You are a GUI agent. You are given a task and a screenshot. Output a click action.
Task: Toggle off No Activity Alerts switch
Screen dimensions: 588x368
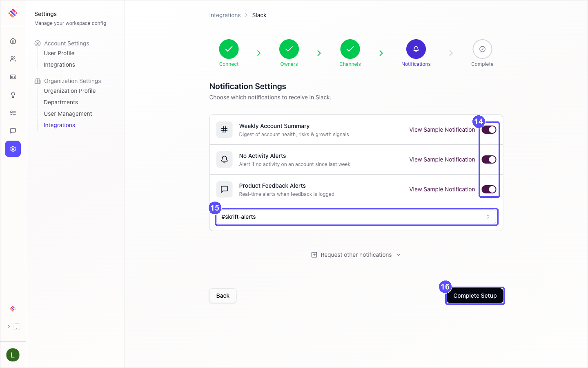pyautogui.click(x=489, y=159)
